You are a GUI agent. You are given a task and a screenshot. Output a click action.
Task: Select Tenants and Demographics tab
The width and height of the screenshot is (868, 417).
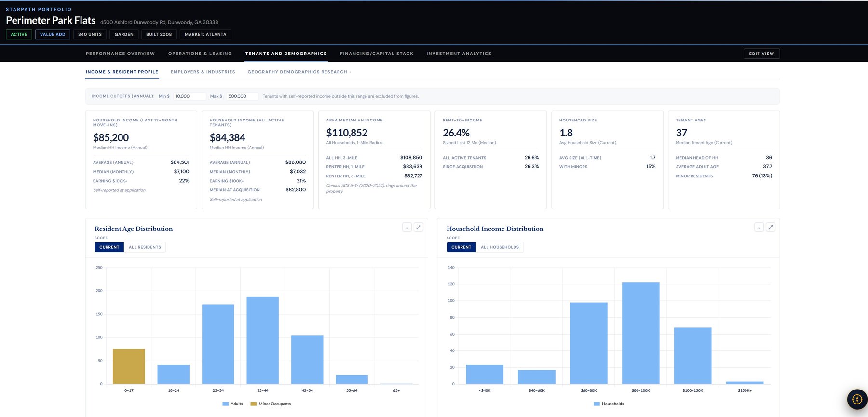coord(286,54)
